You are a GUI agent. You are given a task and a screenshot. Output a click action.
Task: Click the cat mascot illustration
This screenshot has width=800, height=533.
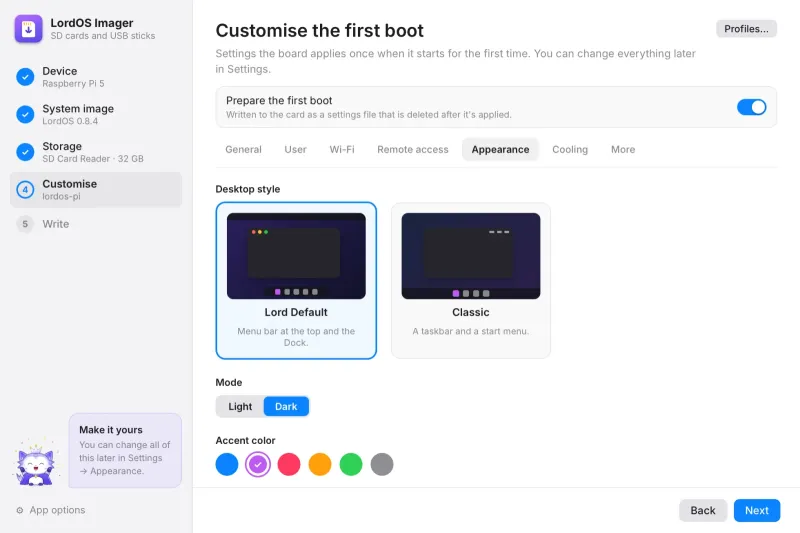click(35, 462)
